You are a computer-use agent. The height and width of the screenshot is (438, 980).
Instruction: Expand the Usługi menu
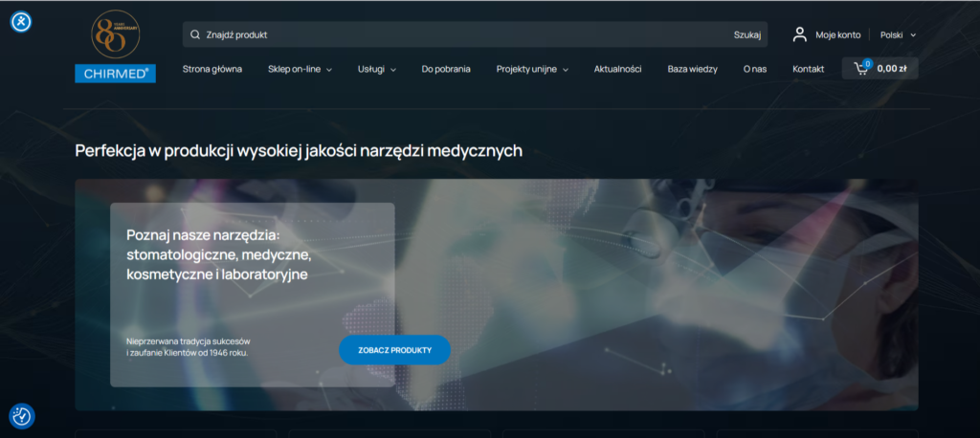[377, 70]
